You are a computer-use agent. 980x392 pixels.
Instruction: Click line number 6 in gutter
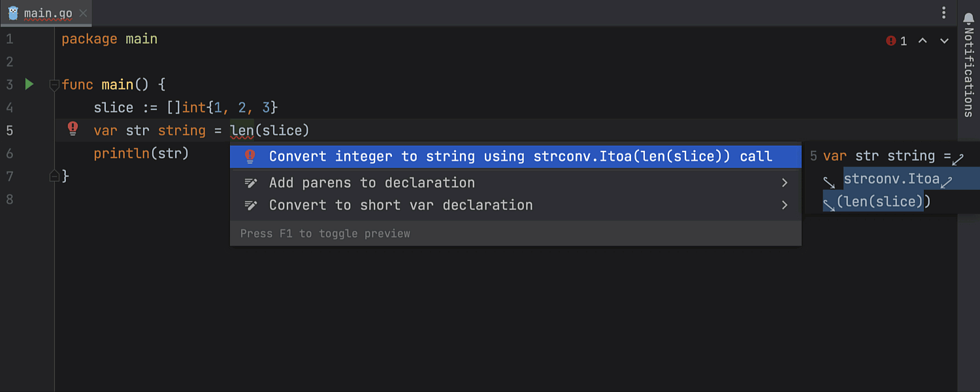click(10, 154)
